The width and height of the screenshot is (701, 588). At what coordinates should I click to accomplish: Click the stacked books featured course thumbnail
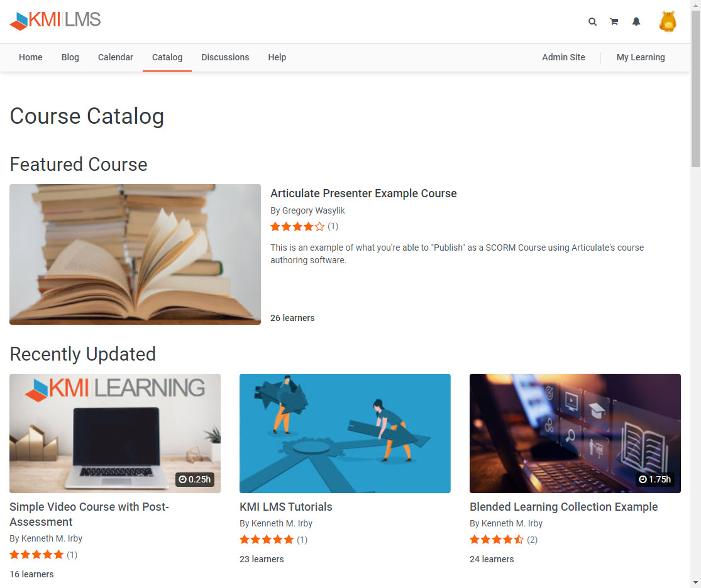tap(135, 254)
